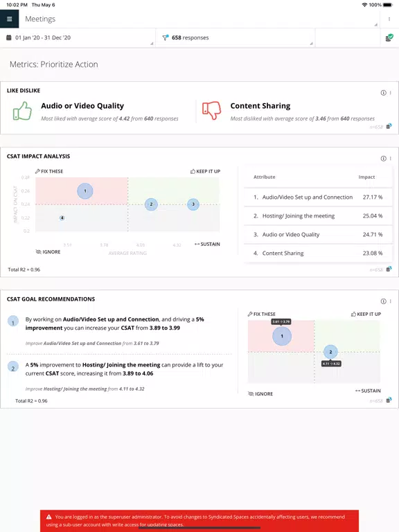Open CSAT Impact Analysis options menu
This screenshot has height=532, width=399.
[x=391, y=159]
